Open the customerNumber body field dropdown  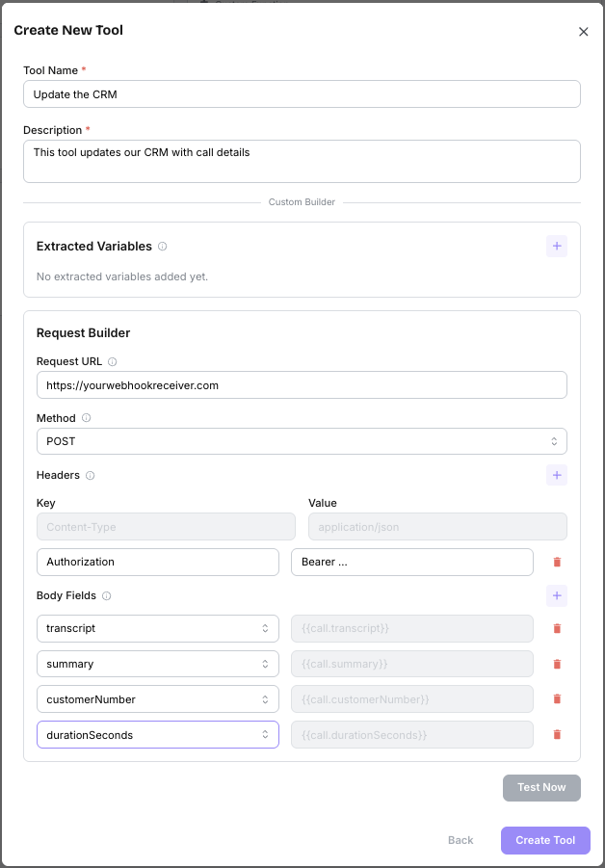coord(158,699)
